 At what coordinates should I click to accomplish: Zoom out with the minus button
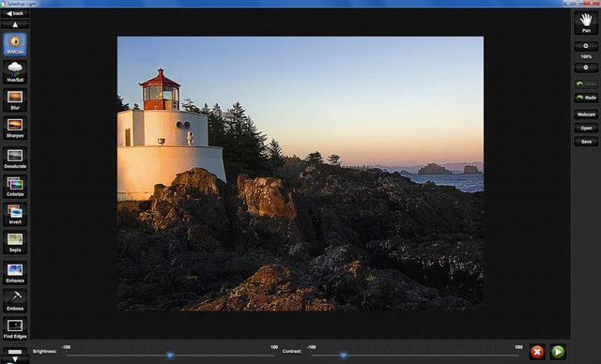click(586, 68)
